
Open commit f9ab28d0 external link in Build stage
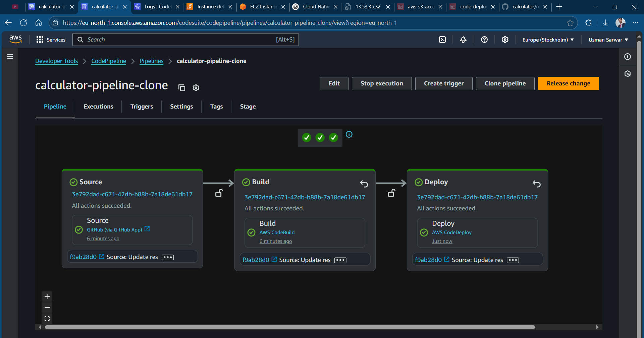274,259
